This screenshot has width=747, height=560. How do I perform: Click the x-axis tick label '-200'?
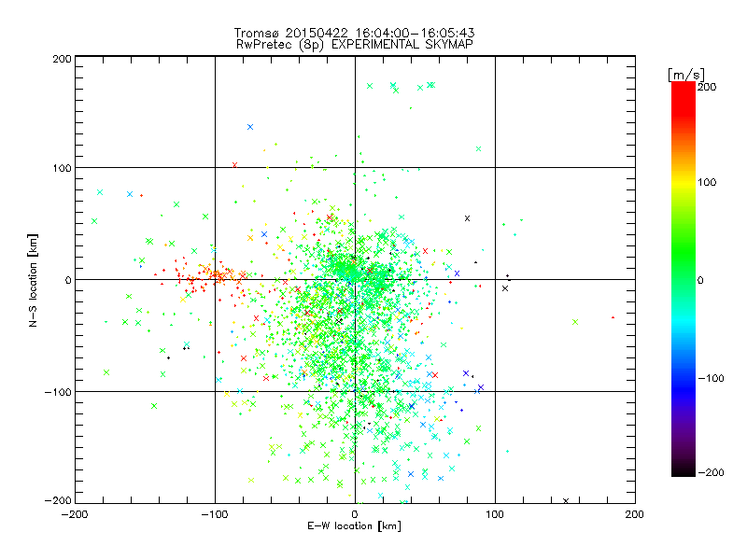point(75,514)
